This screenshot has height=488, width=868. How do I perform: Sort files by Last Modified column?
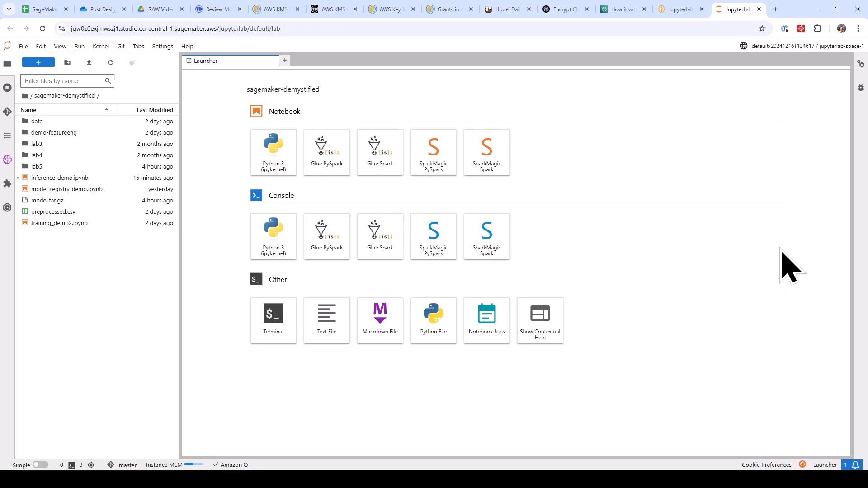[147, 110]
